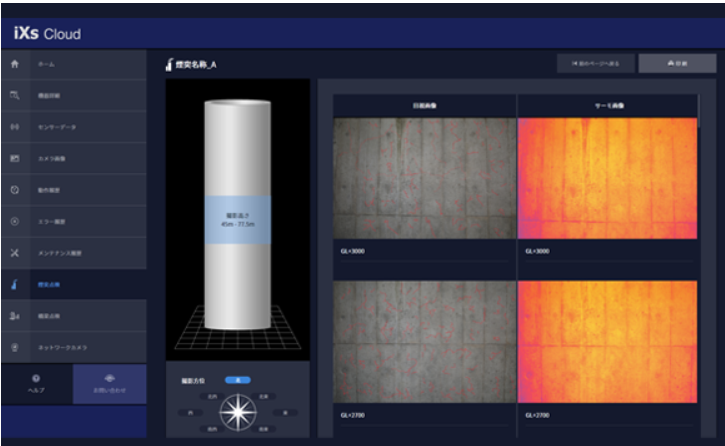725x446 pixels.
Task: Click the back to previous page button
Action: pos(595,64)
